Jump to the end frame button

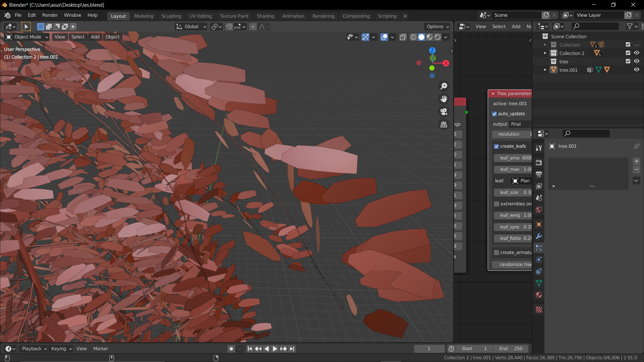pyautogui.click(x=292, y=349)
